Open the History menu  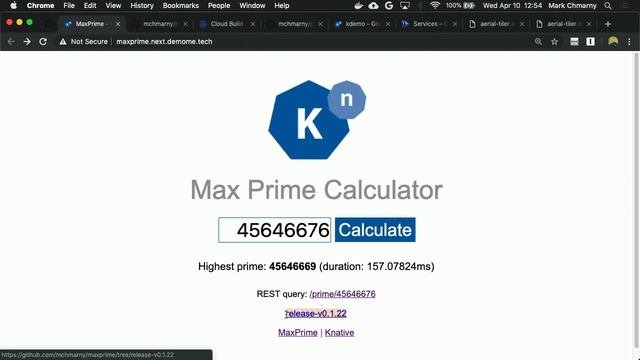click(142, 6)
